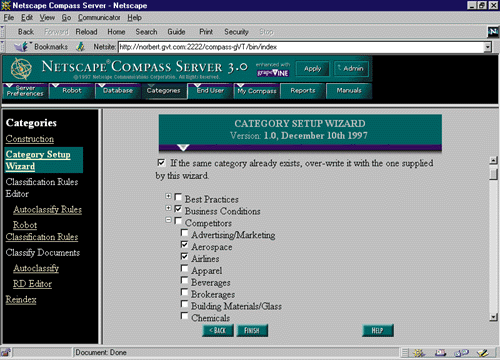The image size is (500, 360).
Task: Check the Best Practices checkbox
Action: coord(178,197)
